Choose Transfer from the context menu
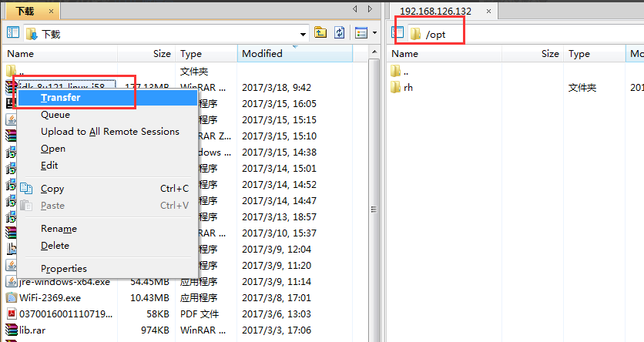644x342 pixels. click(61, 98)
